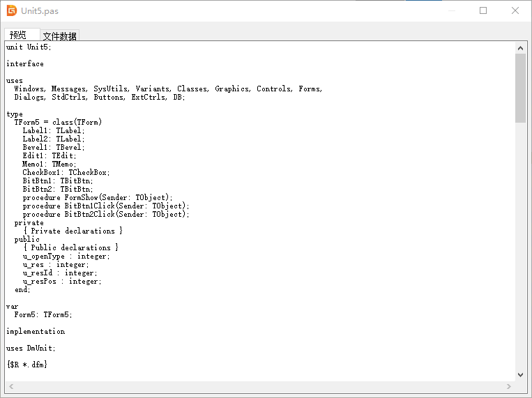The image size is (532, 398).
Task: Minimize the Unit5.pas window
Action: (452, 10)
